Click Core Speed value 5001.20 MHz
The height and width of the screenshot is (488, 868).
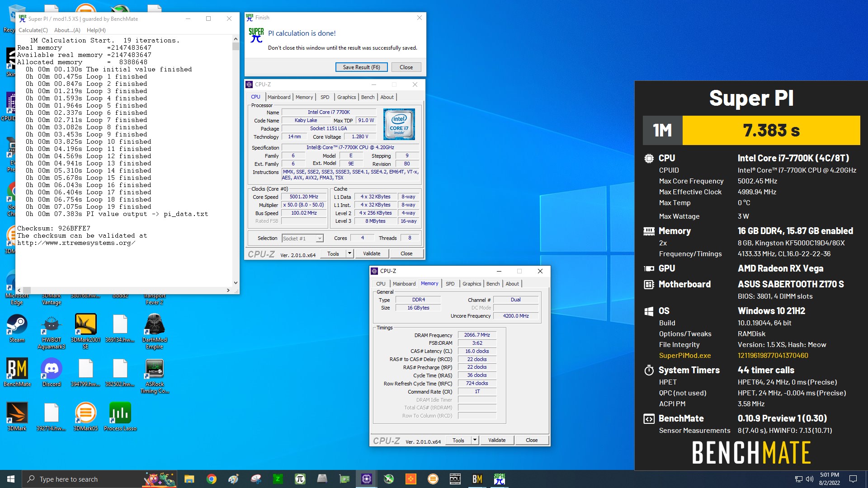(304, 197)
